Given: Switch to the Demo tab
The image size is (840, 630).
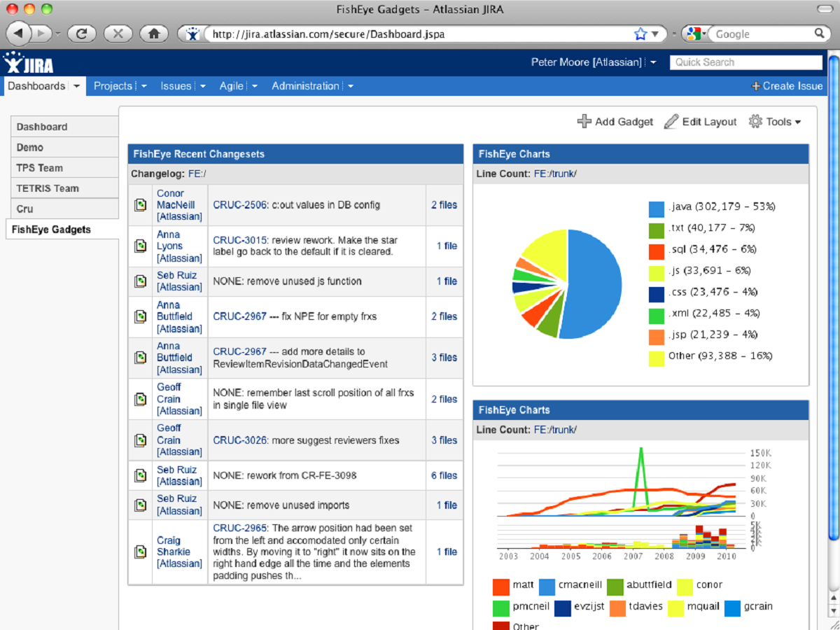Looking at the screenshot, I should [64, 148].
